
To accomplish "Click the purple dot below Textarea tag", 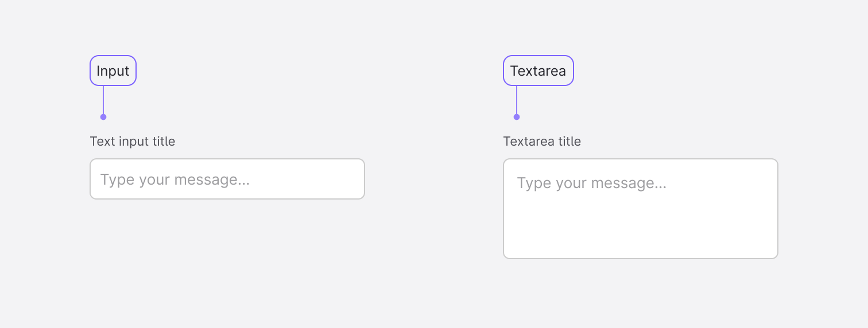I will click(517, 117).
